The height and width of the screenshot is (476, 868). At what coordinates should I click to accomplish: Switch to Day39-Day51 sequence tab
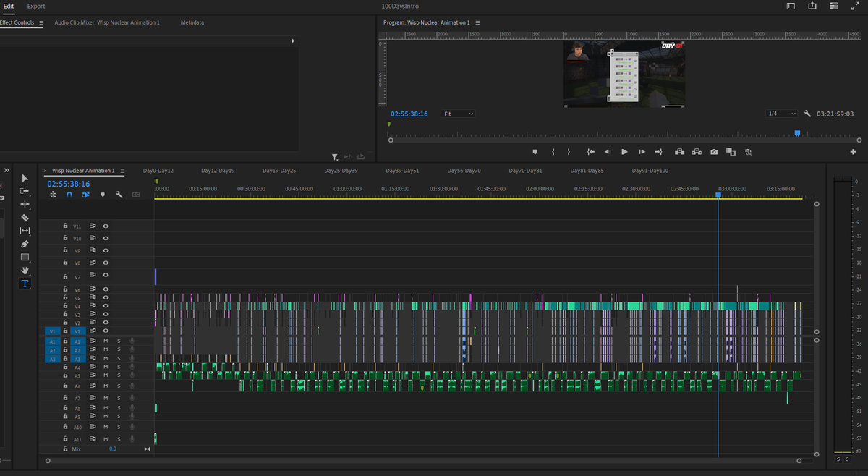[403, 171]
